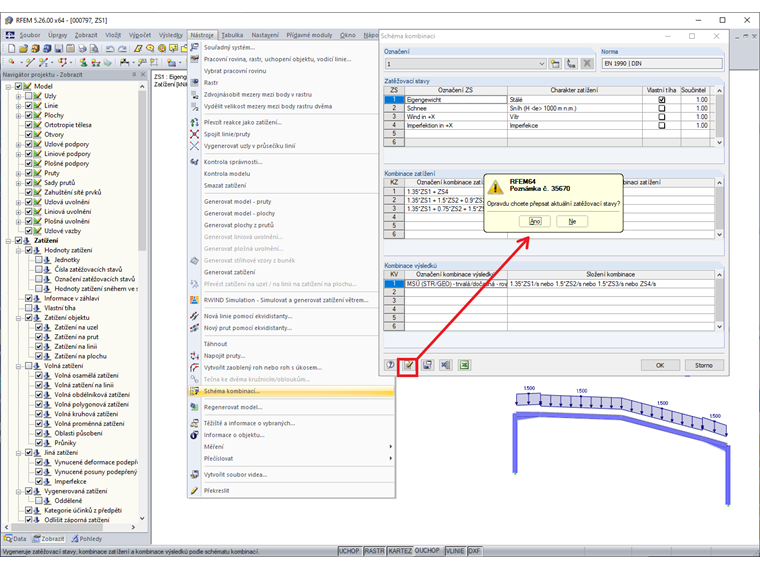Click the Eigengewicht cell in load cases table
Viewport: 760px width, 570px height.
click(456, 99)
